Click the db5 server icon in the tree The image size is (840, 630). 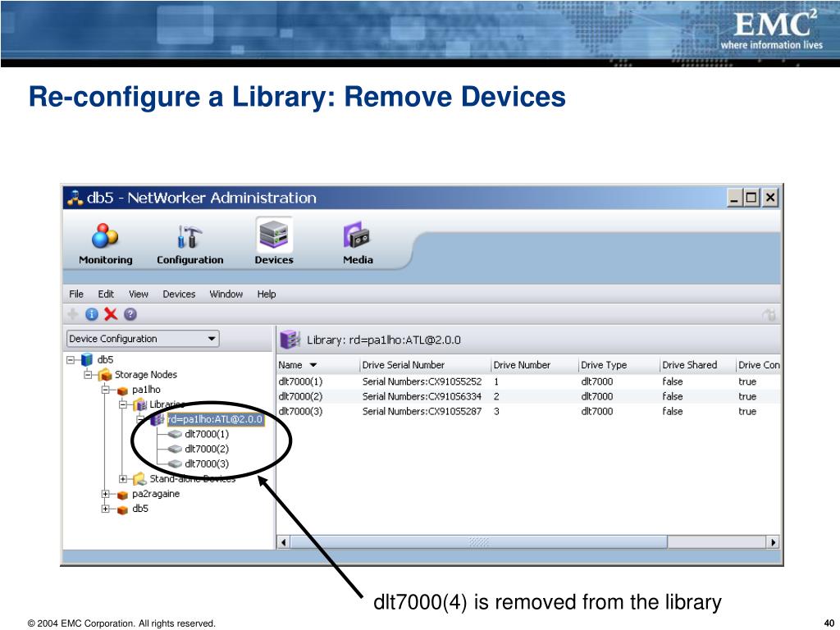(87, 359)
